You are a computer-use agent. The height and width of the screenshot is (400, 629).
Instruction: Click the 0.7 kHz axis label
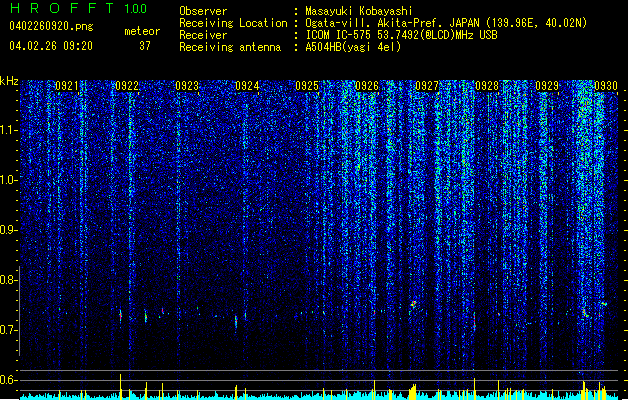[9, 330]
